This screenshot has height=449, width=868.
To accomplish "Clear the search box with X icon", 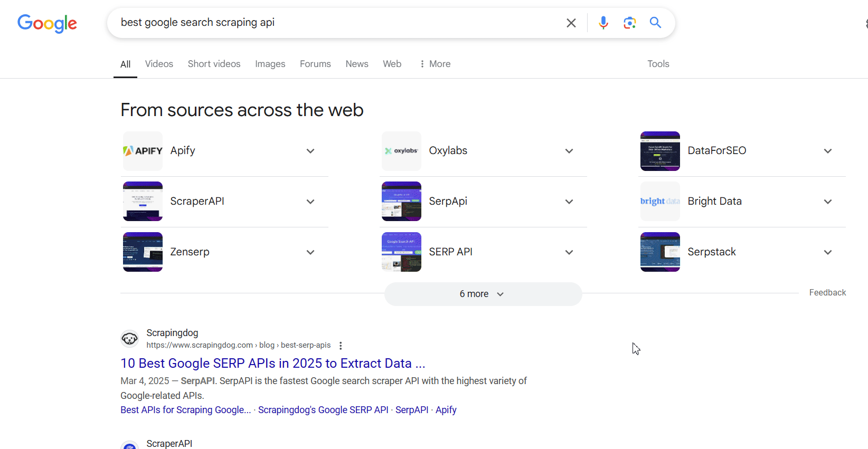I will tap(571, 23).
